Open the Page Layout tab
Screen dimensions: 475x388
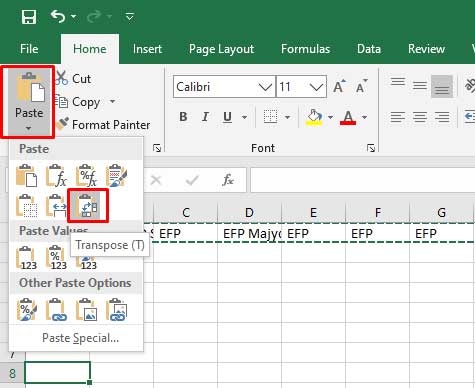click(221, 49)
